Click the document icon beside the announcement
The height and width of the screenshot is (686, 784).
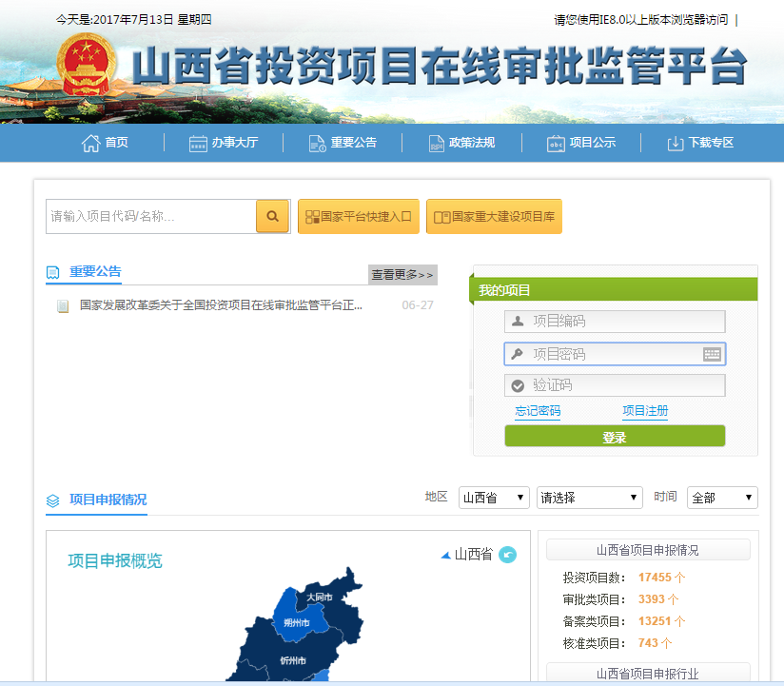click(63, 306)
